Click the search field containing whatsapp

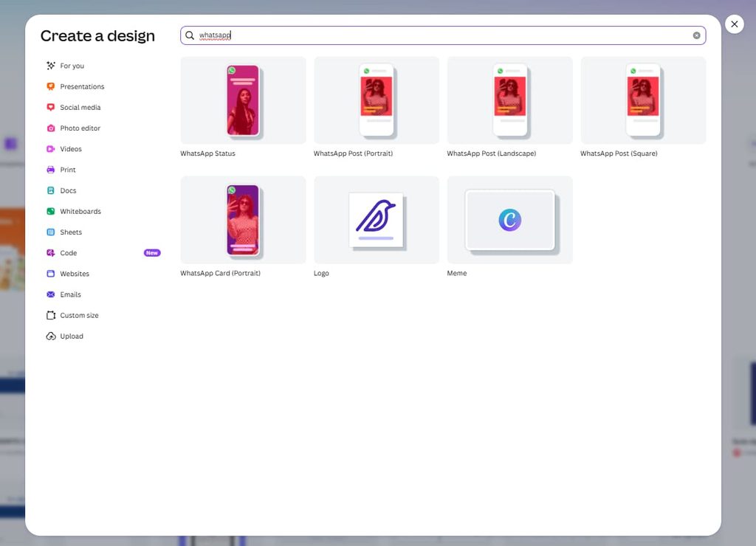[x=443, y=35]
